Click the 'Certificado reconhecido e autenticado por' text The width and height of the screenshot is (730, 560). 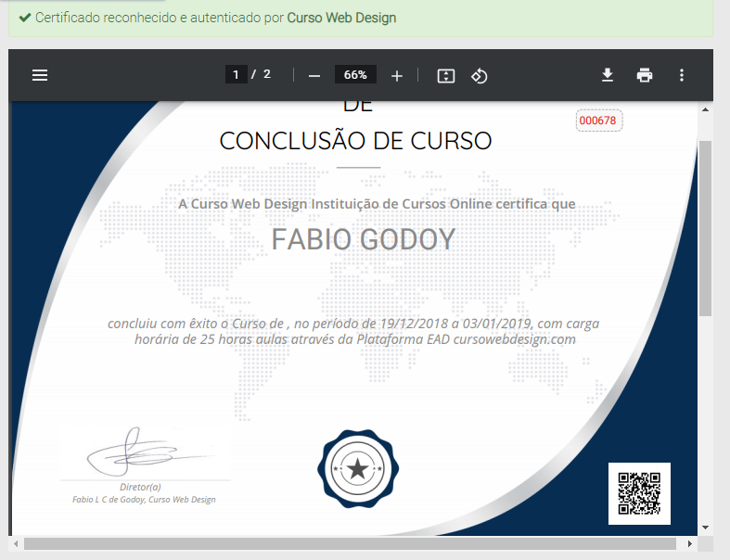click(x=160, y=18)
